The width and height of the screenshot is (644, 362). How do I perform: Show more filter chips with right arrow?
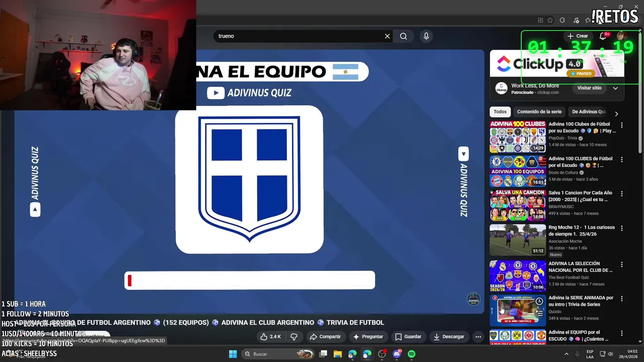[616, 114]
